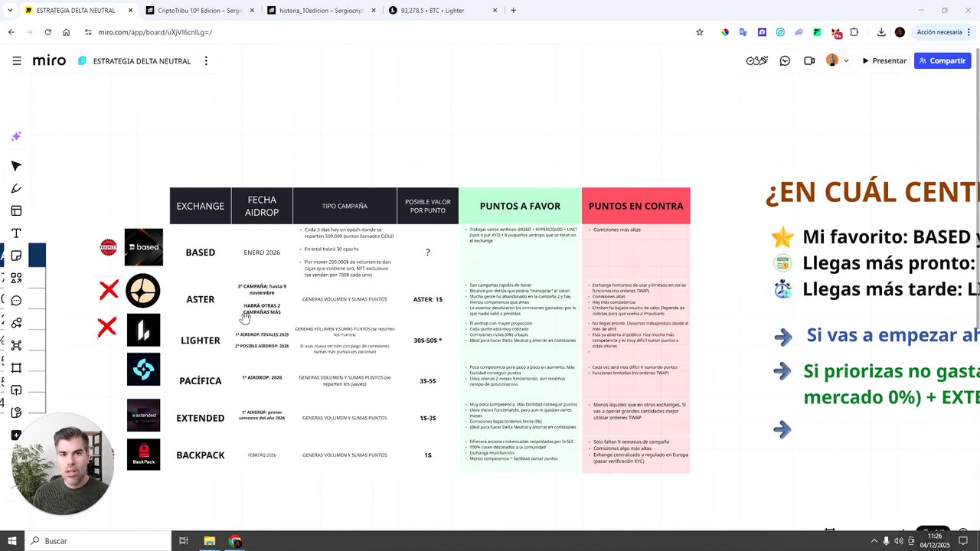Open the color wheel extension

point(725,32)
